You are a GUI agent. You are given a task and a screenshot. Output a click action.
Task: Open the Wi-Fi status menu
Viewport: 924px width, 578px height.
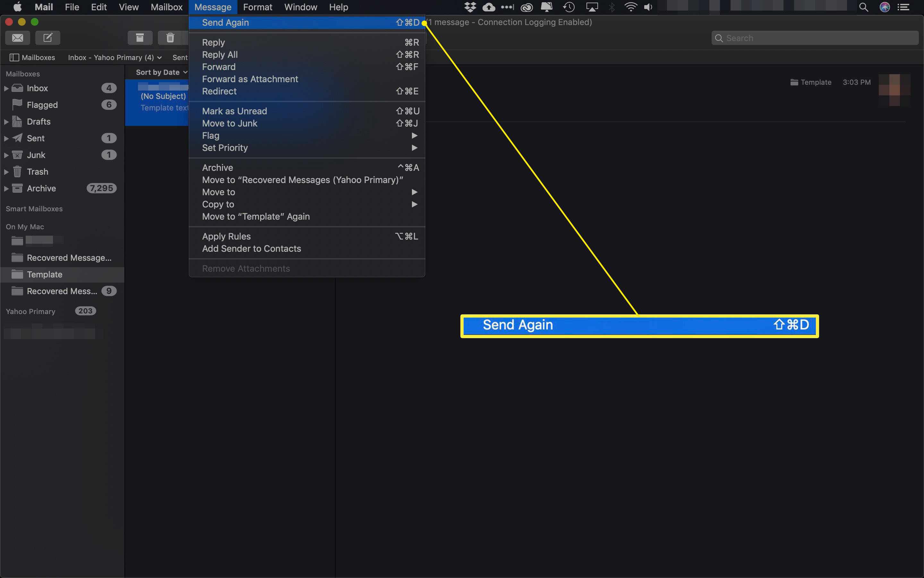click(630, 7)
